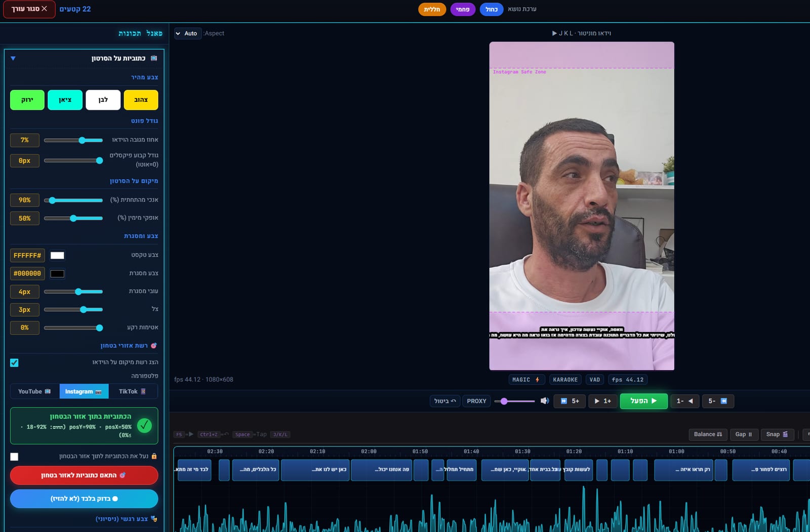810x532 pixels.
Task: Toggle the MAGIC lightning mode
Action: click(x=525, y=380)
